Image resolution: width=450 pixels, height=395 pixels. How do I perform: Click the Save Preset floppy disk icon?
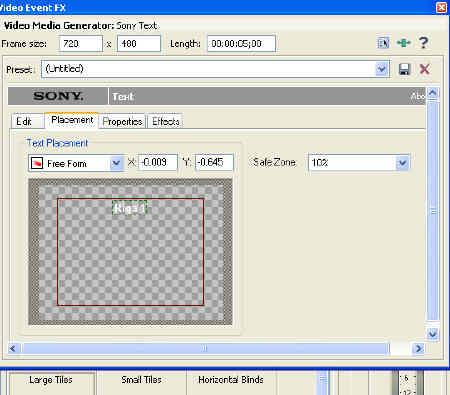point(404,69)
